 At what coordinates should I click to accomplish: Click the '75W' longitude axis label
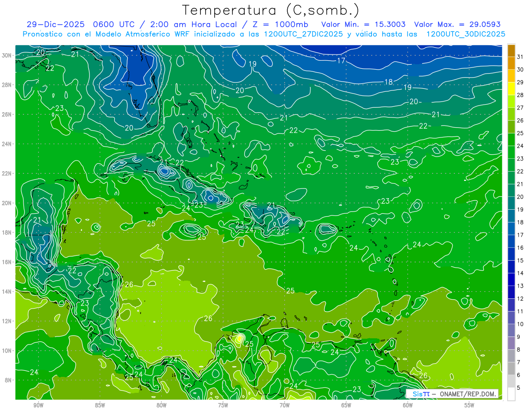point(223,405)
